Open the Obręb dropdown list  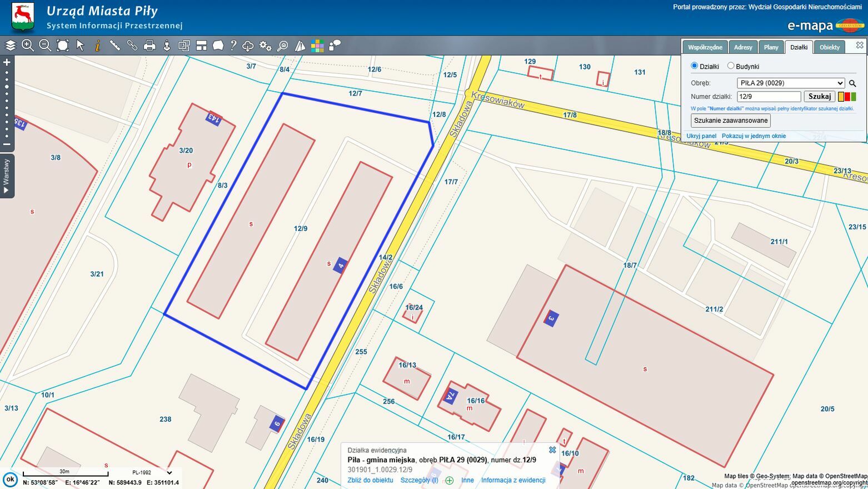pos(790,83)
